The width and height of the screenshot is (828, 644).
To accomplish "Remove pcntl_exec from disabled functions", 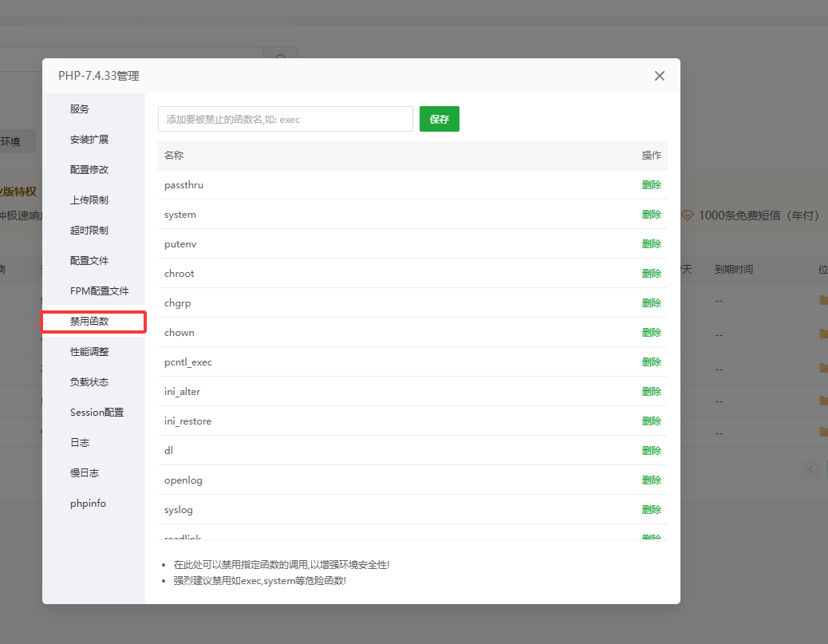I will click(x=651, y=362).
